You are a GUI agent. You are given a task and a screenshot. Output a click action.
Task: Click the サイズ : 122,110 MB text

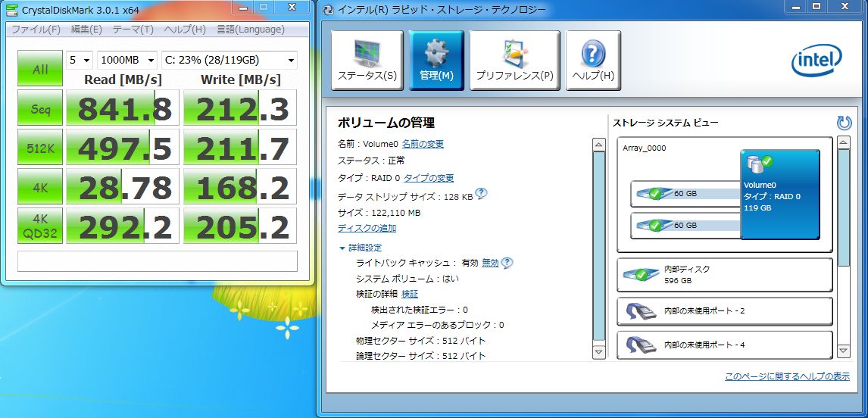click(x=379, y=213)
